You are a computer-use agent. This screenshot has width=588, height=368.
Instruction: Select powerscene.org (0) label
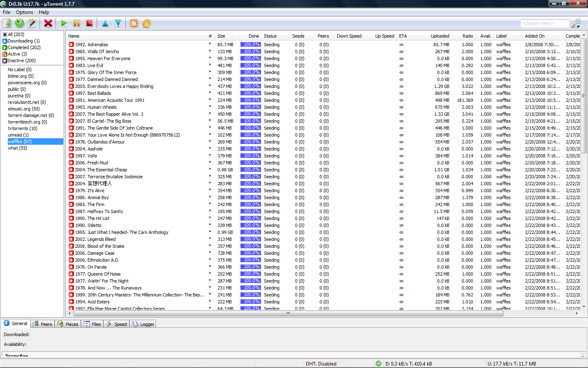[x=27, y=83]
